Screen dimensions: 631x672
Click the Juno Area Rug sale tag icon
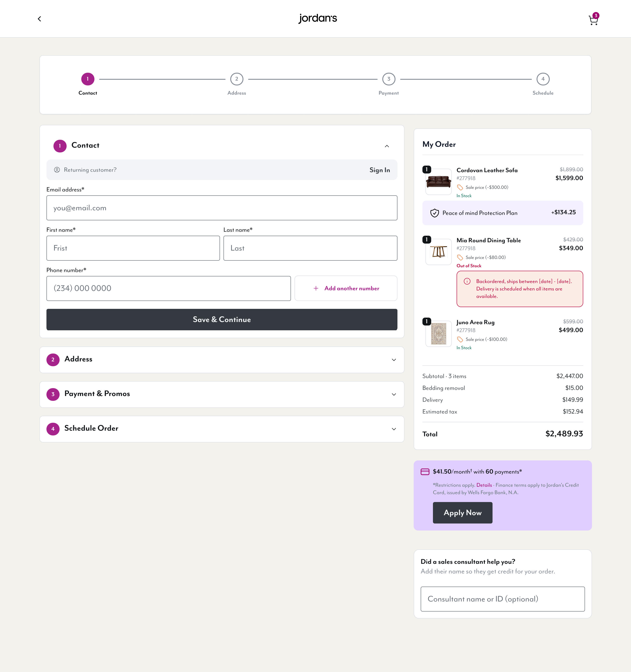click(460, 339)
